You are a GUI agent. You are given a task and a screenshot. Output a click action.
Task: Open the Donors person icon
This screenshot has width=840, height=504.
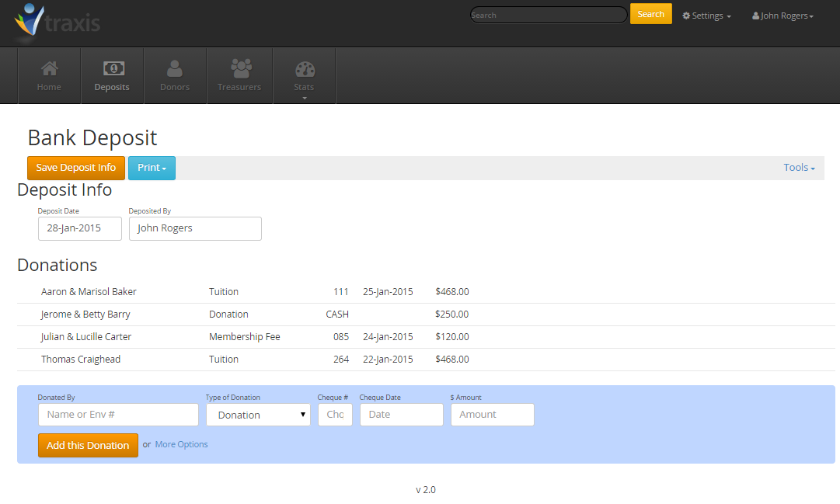coord(175,68)
